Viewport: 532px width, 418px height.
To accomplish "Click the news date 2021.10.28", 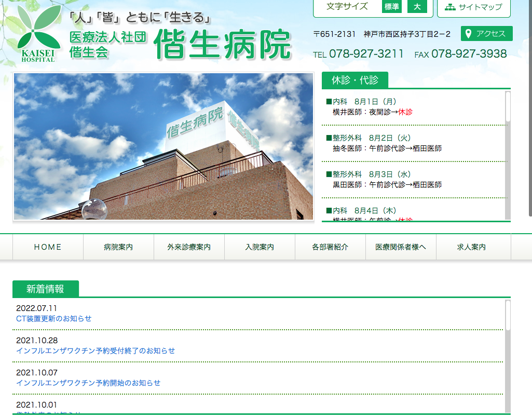I will [37, 341].
